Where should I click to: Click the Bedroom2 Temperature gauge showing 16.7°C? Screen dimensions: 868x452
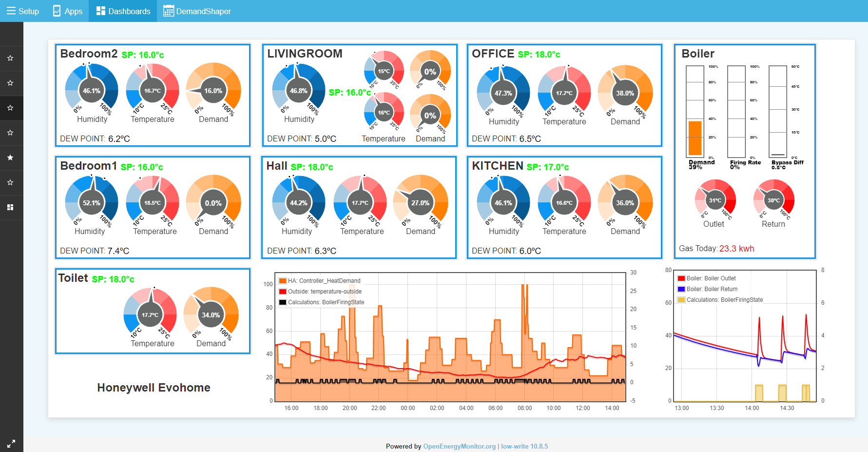pos(153,91)
